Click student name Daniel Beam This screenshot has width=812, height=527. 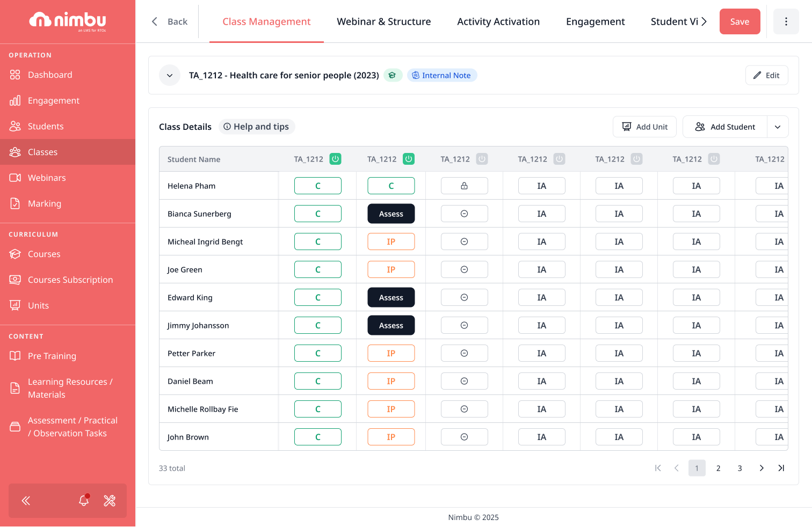[190, 381]
